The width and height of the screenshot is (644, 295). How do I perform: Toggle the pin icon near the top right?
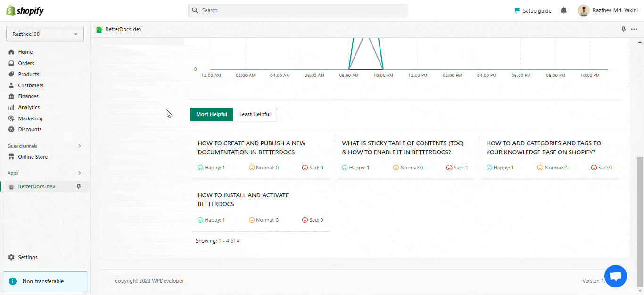[623, 29]
